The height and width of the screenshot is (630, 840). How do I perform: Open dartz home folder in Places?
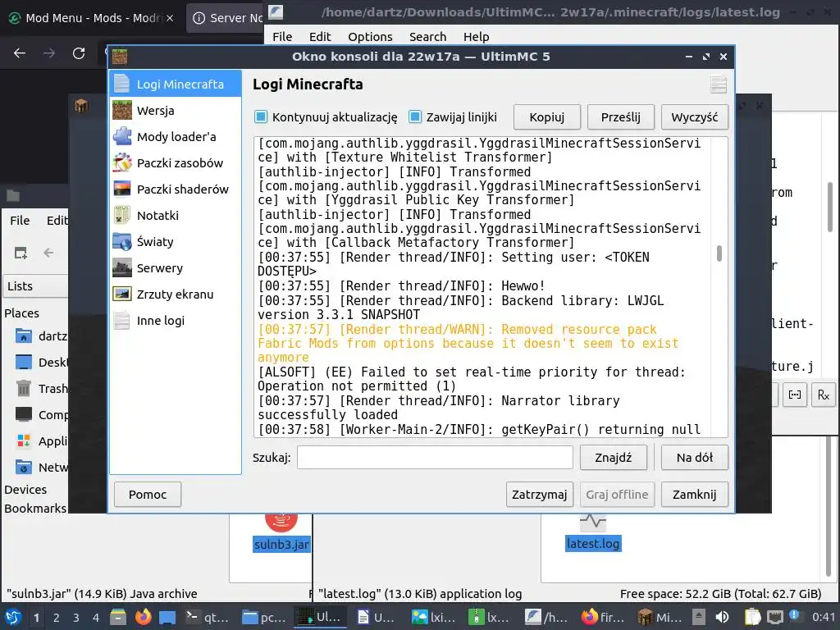41,336
